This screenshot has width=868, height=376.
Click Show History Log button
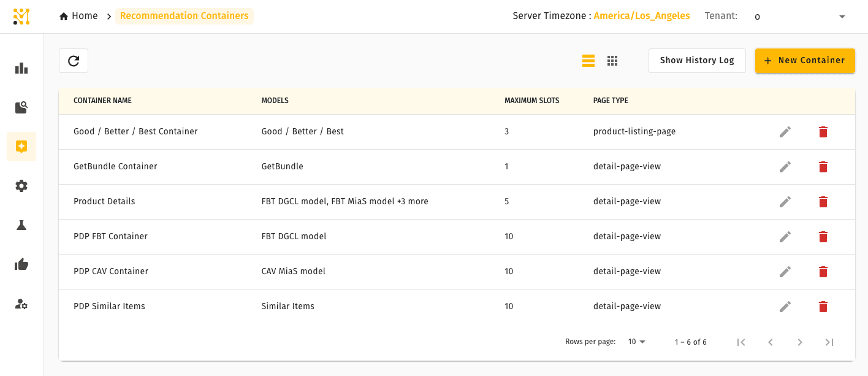coord(697,61)
